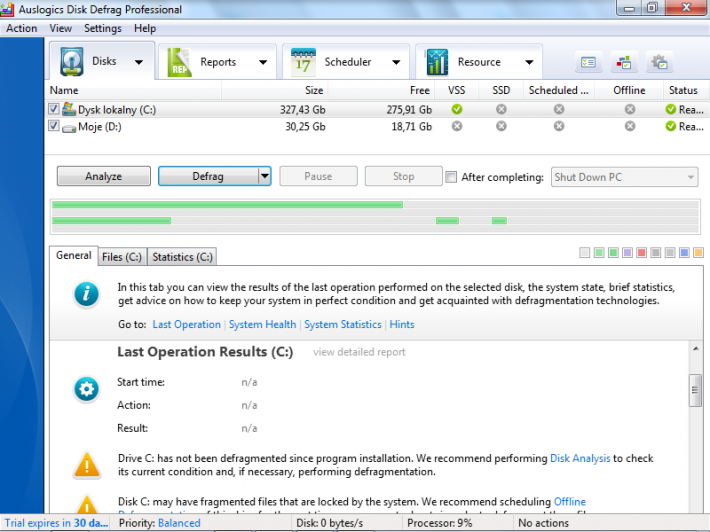
Task: Click the grey VSS mark for D:
Action: coord(457,126)
